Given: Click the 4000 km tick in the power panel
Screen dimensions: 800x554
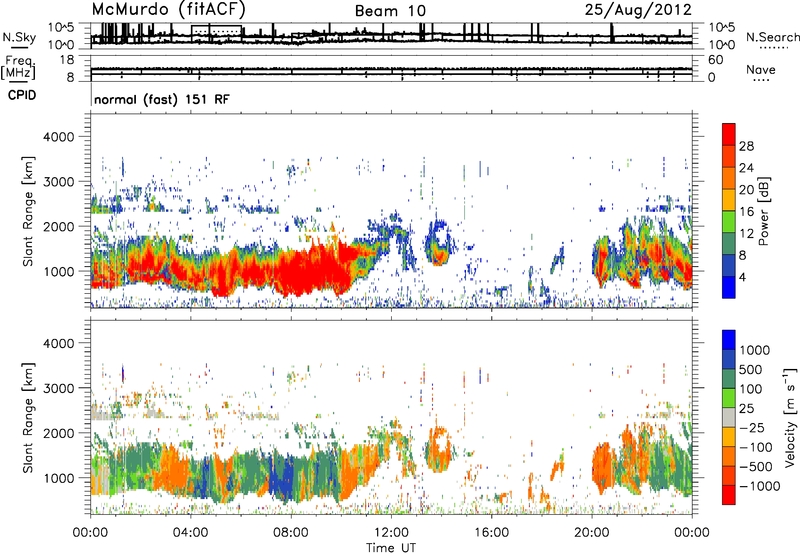Looking at the screenshot, I should [x=59, y=137].
